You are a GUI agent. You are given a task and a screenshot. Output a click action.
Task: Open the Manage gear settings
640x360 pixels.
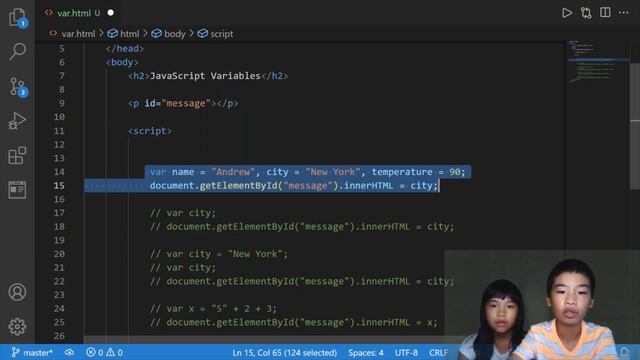[x=17, y=327]
